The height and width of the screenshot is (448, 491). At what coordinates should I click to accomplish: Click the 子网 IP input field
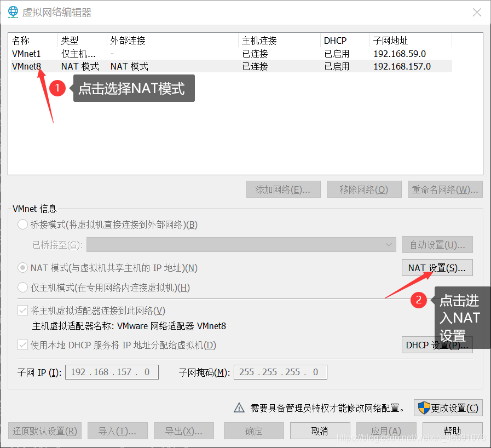[112, 372]
